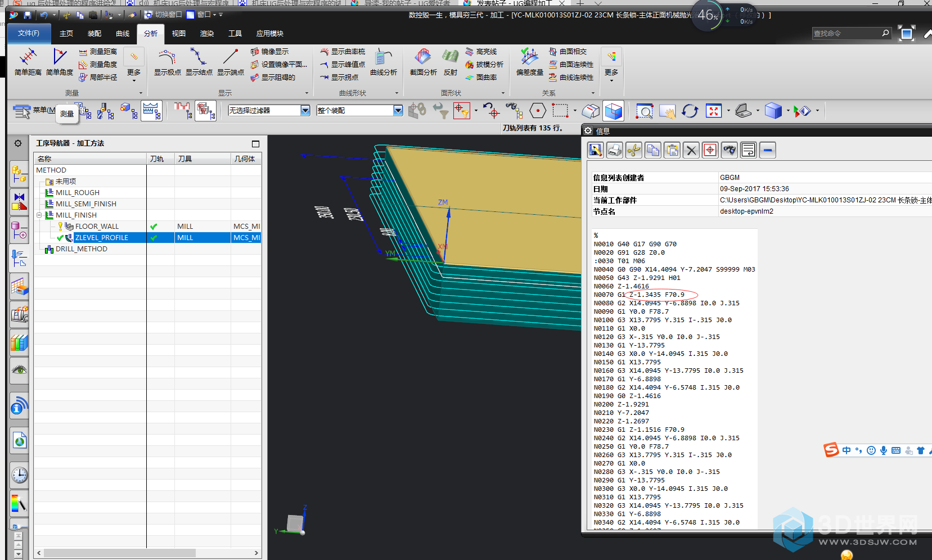Image resolution: width=932 pixels, height=560 pixels.
Task: Maximize the Operation Navigator panel
Action: [x=255, y=144]
